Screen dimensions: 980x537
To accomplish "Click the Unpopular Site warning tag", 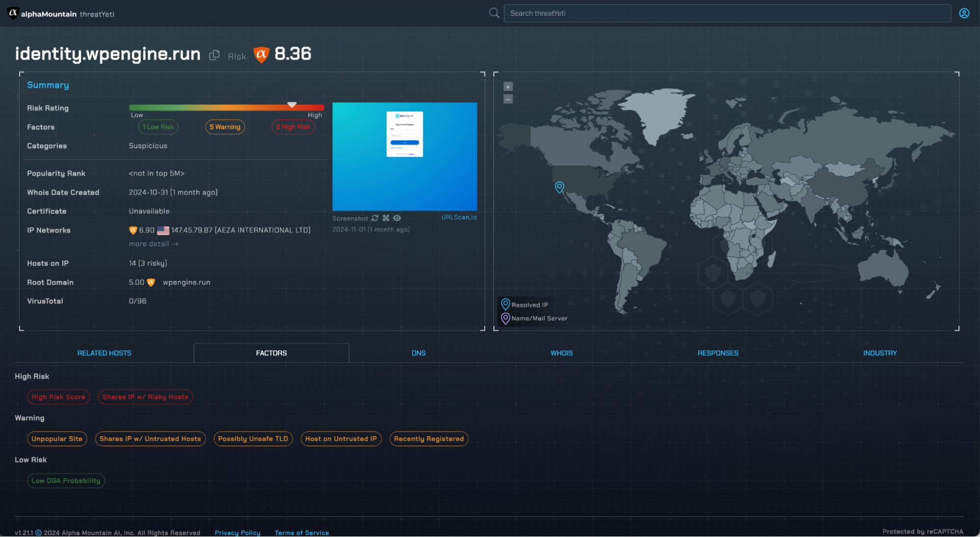I will tap(57, 439).
